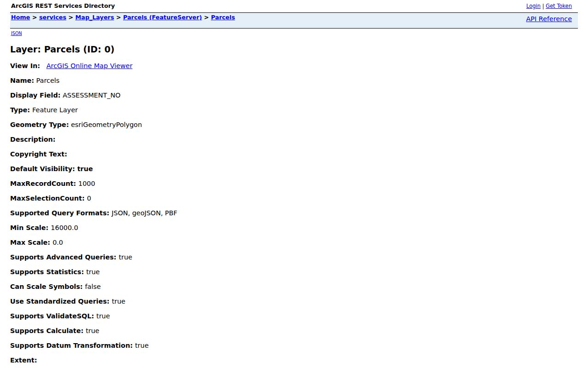Open the API Reference link

click(549, 19)
